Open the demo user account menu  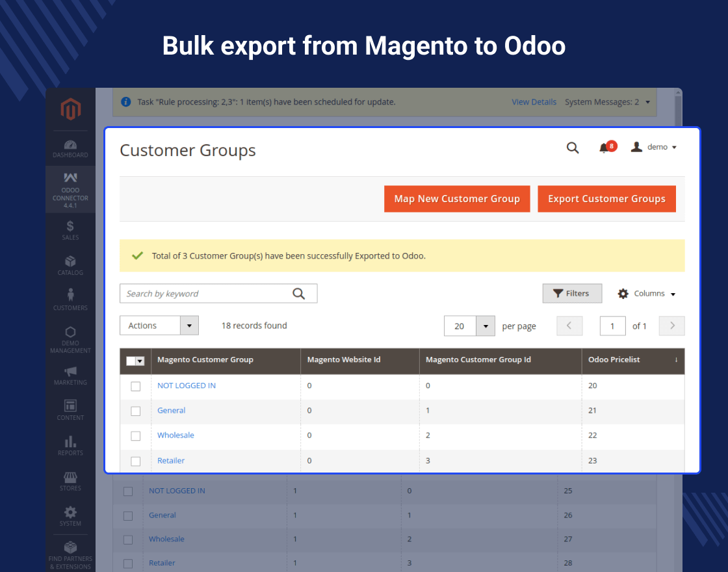pos(654,147)
